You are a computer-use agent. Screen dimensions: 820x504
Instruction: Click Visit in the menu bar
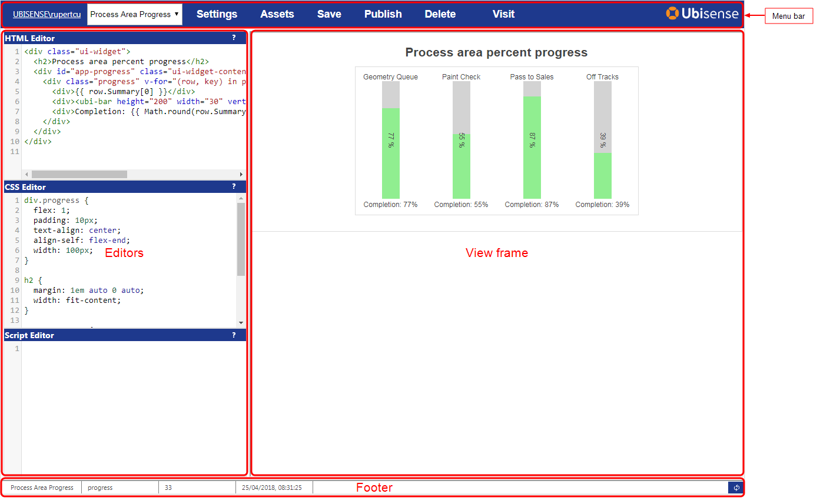[x=503, y=14]
